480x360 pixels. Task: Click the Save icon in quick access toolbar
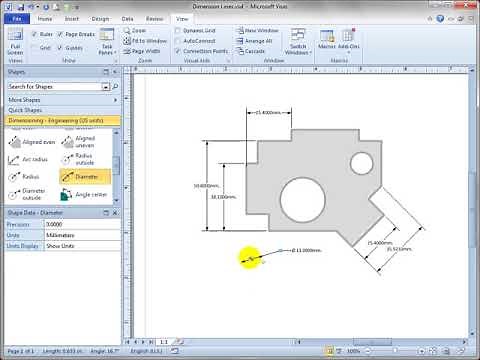pyautogui.click(x=21, y=7)
